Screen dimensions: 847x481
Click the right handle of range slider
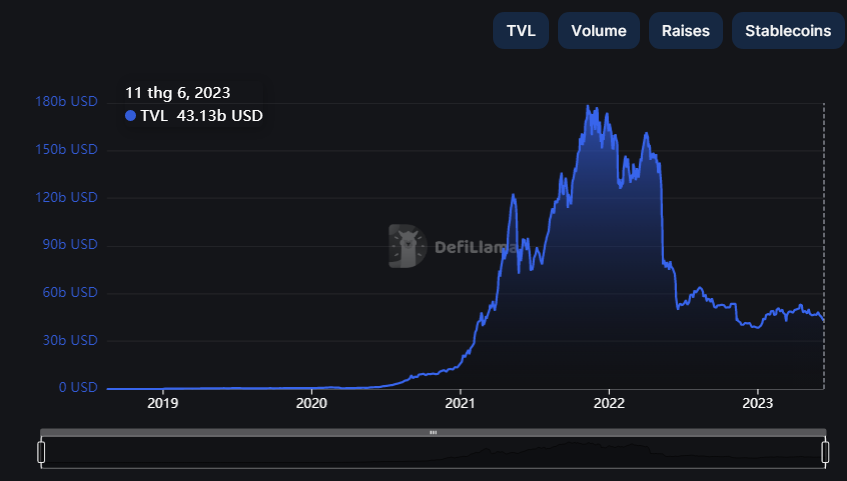click(826, 453)
